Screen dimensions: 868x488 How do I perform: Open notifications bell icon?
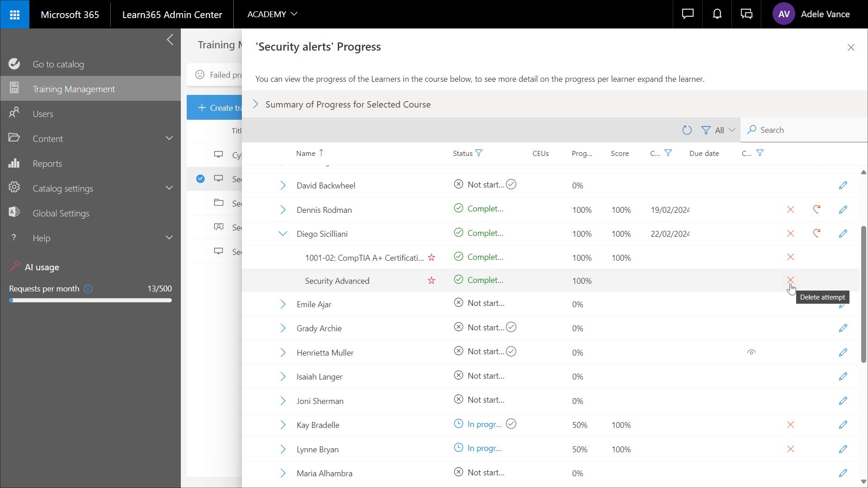pos(717,14)
